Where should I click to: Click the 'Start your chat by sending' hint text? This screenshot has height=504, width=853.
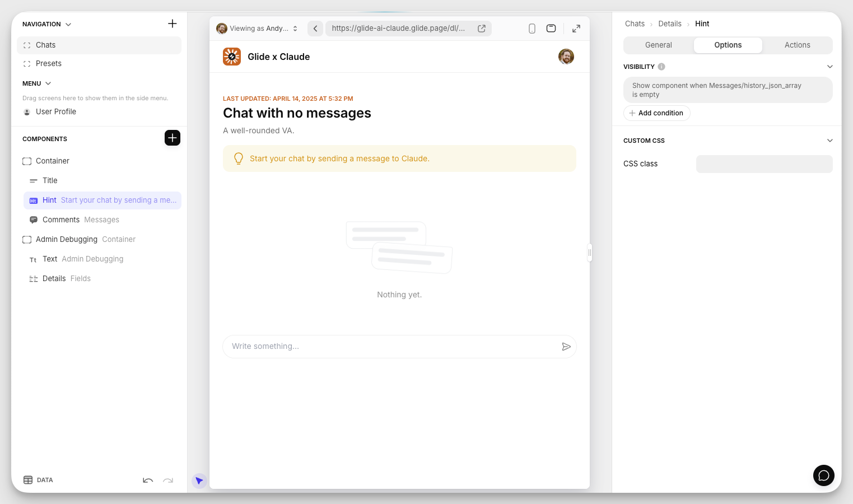(x=339, y=158)
